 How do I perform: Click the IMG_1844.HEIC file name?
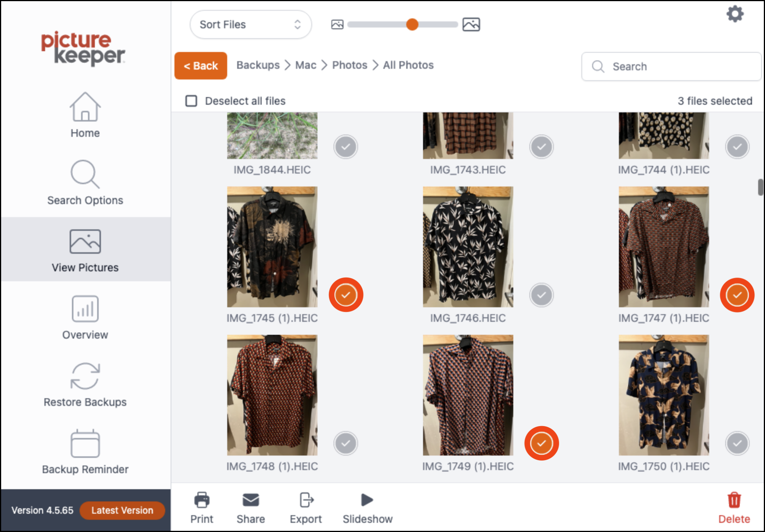click(x=272, y=170)
